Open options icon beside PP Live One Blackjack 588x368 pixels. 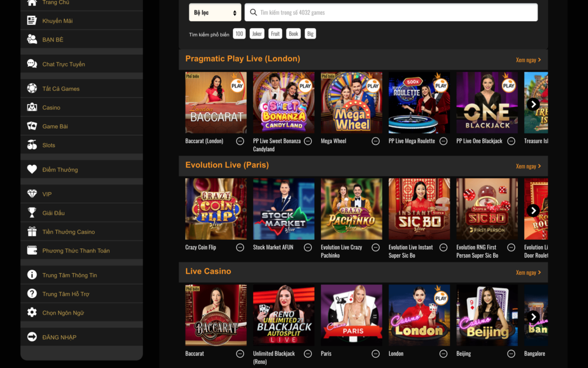pos(511,141)
